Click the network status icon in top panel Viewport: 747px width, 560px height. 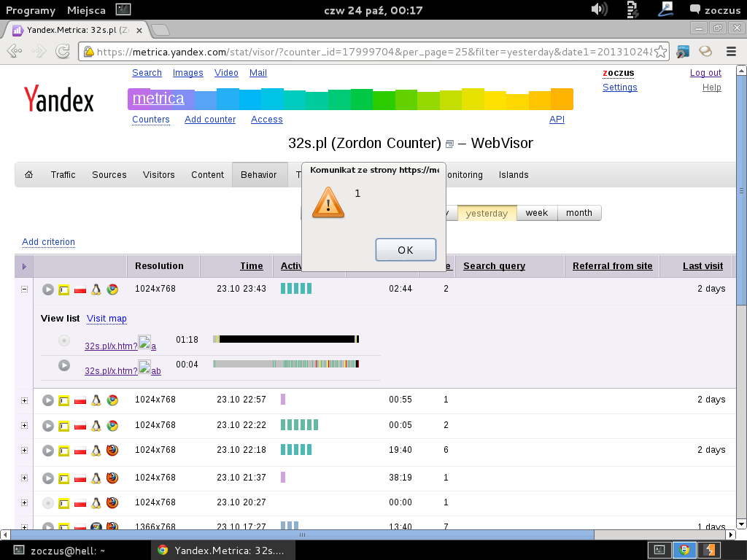point(664,9)
